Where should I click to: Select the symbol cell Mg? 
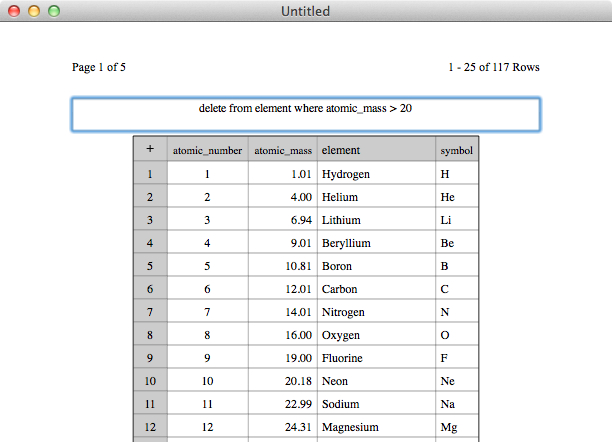[x=457, y=427]
